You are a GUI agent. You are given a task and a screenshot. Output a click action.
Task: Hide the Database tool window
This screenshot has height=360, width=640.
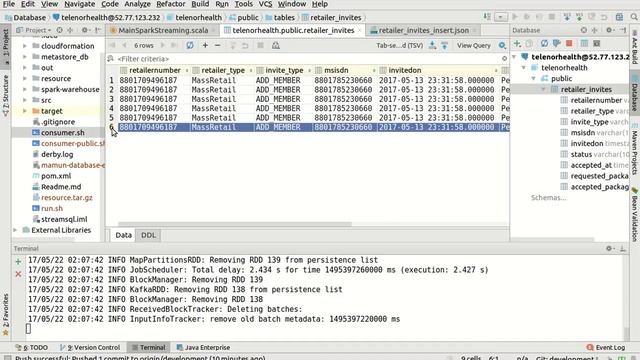[x=623, y=30]
